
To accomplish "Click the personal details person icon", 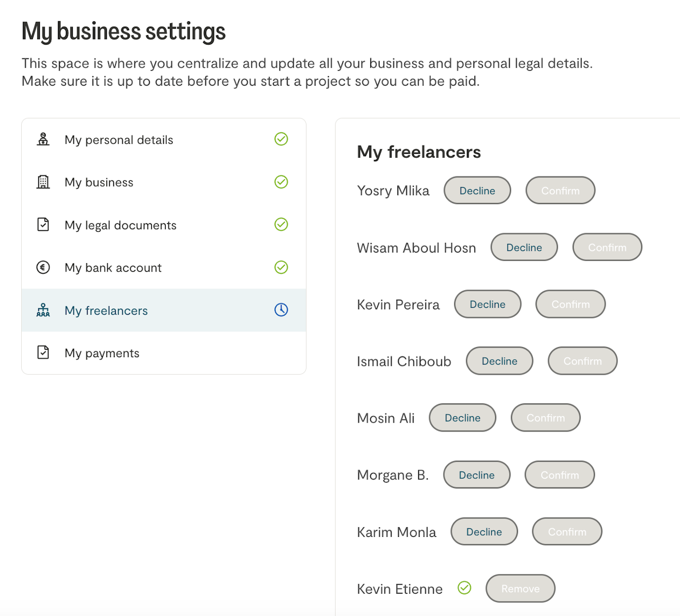I will (x=43, y=139).
